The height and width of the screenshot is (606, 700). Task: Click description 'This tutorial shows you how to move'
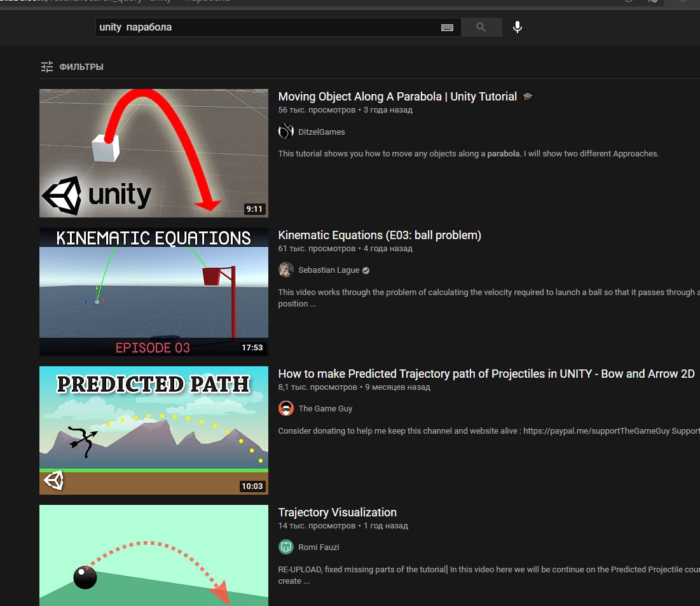[x=469, y=154]
